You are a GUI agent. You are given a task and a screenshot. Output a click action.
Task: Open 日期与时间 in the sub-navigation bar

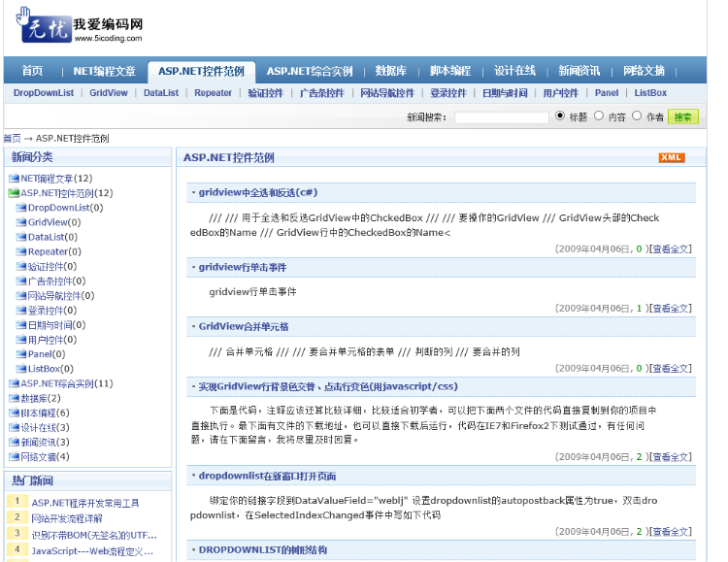pyautogui.click(x=505, y=93)
